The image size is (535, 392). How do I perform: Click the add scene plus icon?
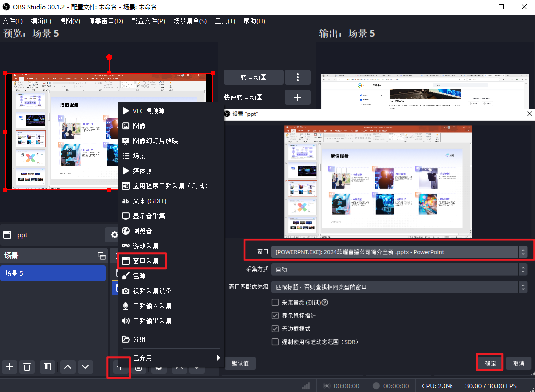(x=9, y=367)
